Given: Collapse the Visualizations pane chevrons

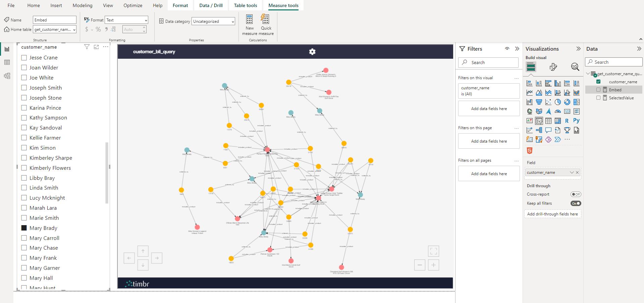Looking at the screenshot, I should coord(578,49).
